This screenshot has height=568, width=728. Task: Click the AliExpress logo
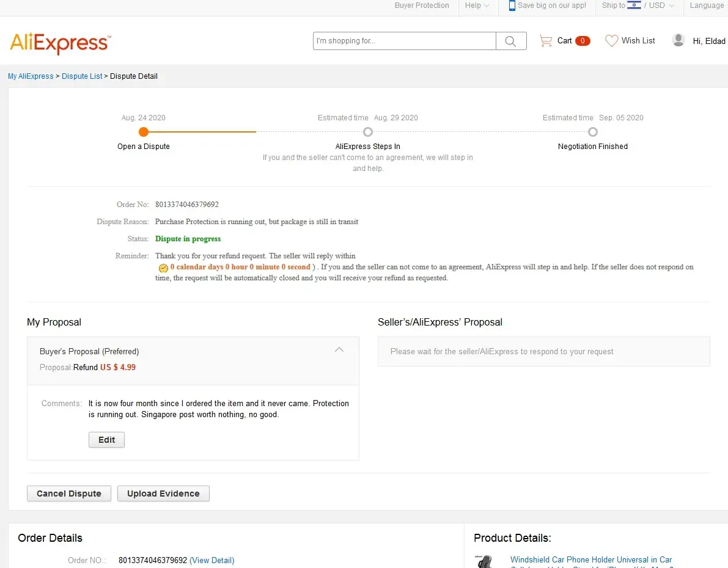pyautogui.click(x=60, y=43)
